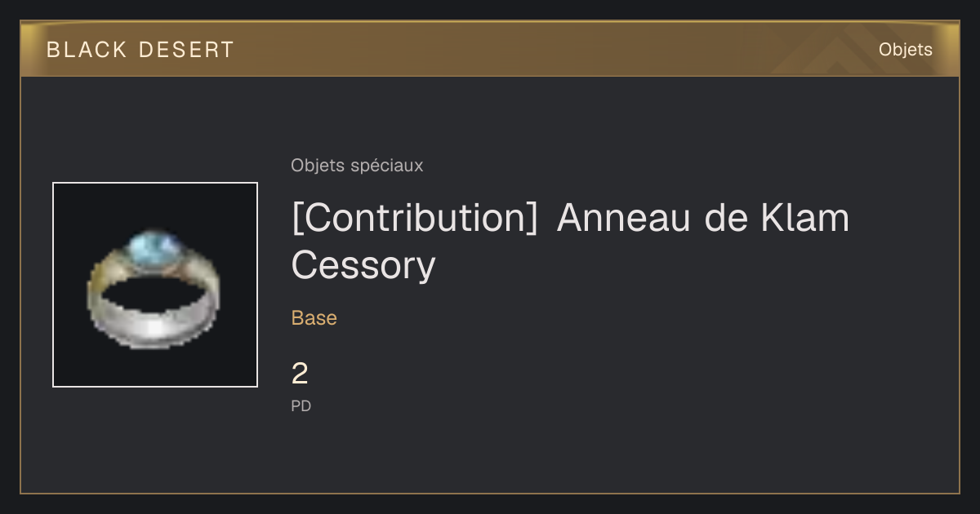
Task: Click the [Contribution] prefix in item title
Action: pyautogui.click(x=415, y=219)
